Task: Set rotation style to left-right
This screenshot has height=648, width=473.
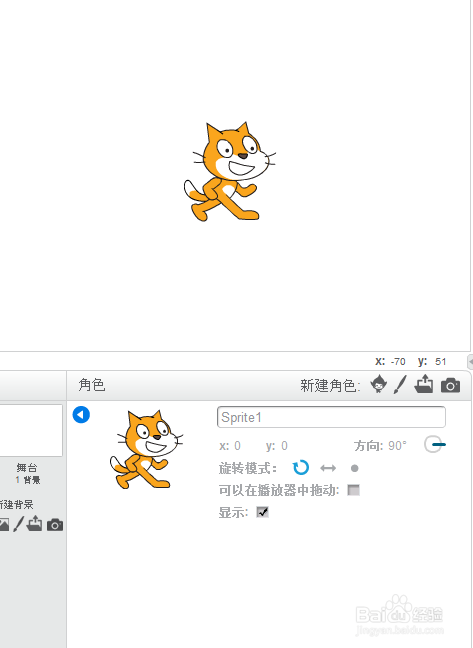Action: (x=328, y=468)
